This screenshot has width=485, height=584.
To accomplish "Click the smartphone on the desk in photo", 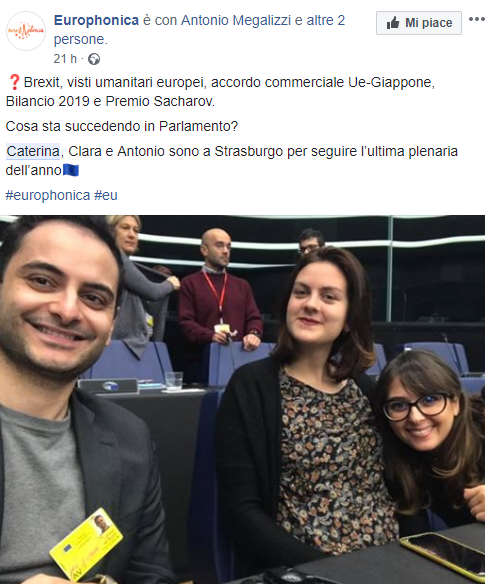I will [444, 555].
